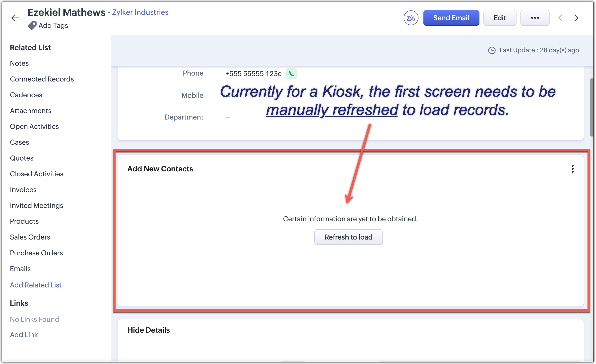This screenshot has height=364, width=596.
Task: Click the back arrow icon
Action: (x=15, y=18)
